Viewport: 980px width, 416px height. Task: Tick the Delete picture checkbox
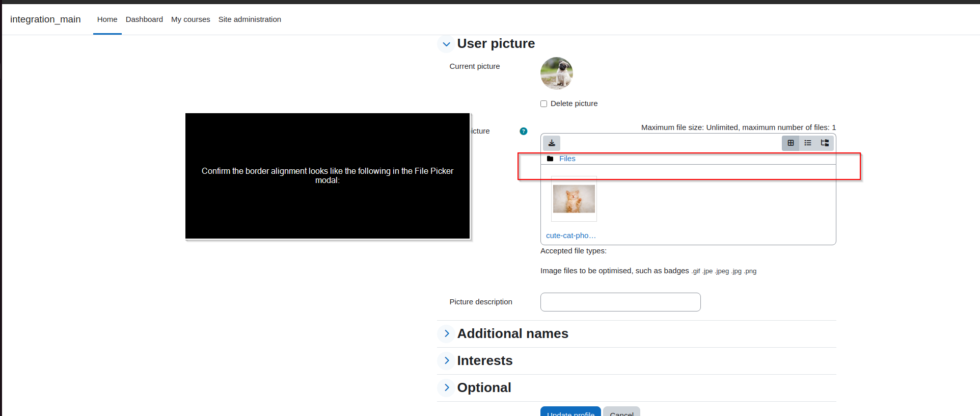click(x=543, y=103)
